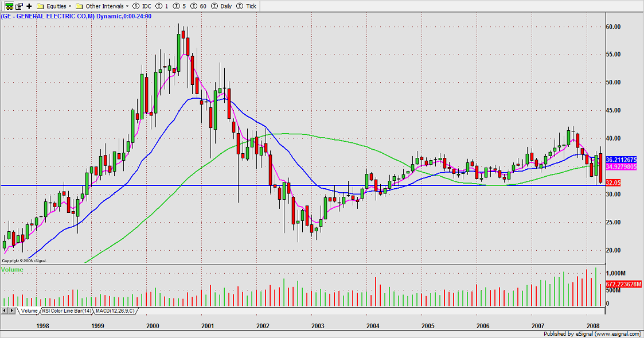644x338 pixels.
Task: Click the tab scroll right arrow
Action: tap(12, 311)
